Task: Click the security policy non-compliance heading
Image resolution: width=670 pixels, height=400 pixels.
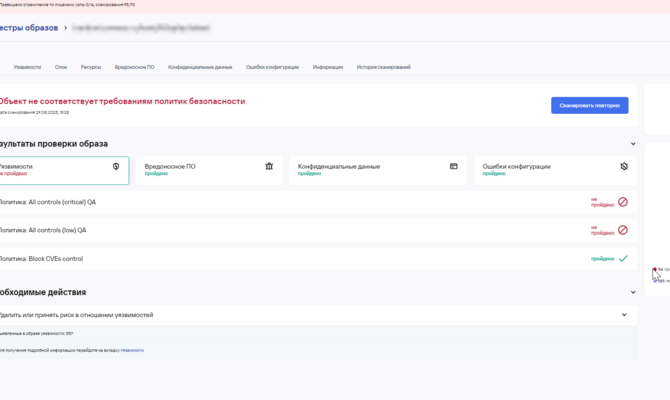Action: pyautogui.click(x=122, y=101)
